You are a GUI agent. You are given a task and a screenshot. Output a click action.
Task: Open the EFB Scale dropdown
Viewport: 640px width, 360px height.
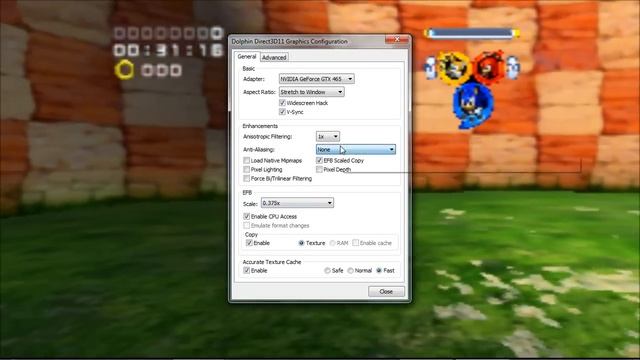point(298,203)
